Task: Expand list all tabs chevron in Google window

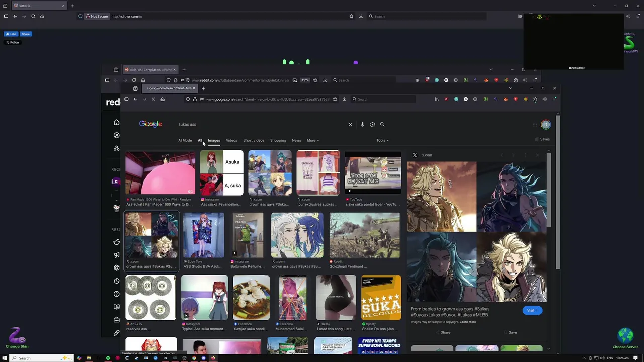Action: (x=510, y=88)
